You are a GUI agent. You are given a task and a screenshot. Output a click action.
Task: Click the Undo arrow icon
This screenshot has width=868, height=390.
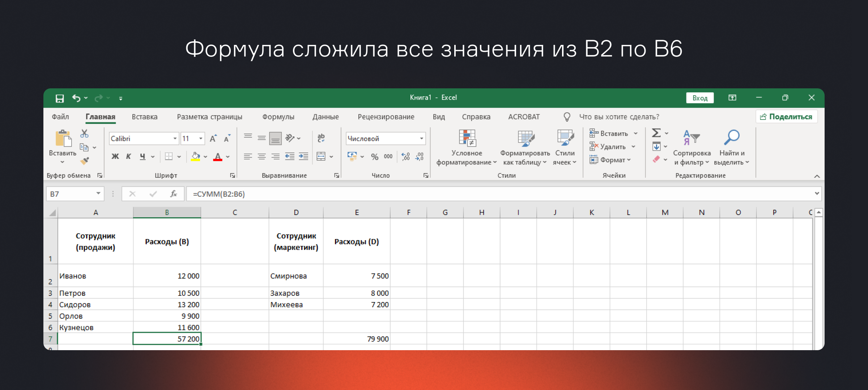(76, 98)
